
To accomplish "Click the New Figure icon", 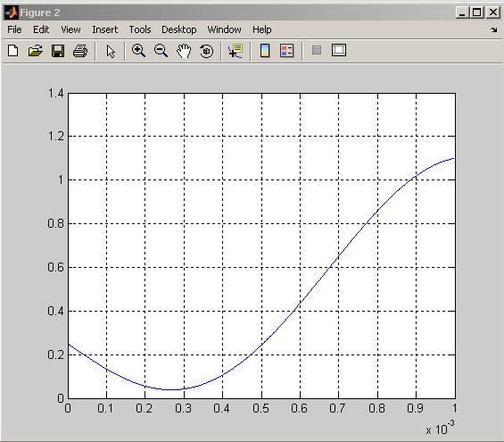I will (12, 51).
